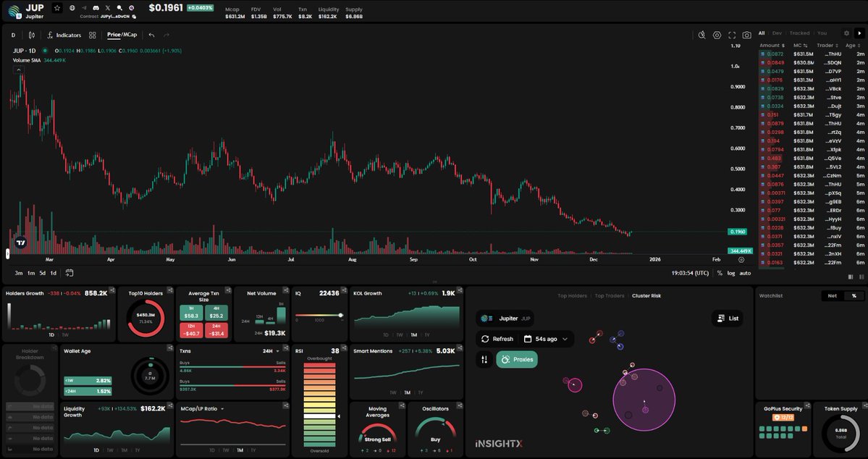Click the large purple cluster bubble
The height and width of the screenshot is (459, 868).
pyautogui.click(x=644, y=400)
